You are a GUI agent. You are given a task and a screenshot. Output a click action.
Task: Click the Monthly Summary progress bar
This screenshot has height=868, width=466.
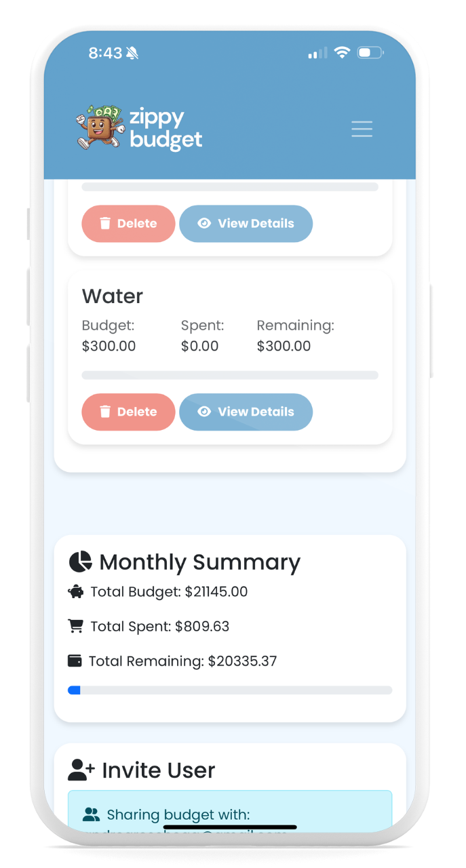pyautogui.click(x=230, y=690)
